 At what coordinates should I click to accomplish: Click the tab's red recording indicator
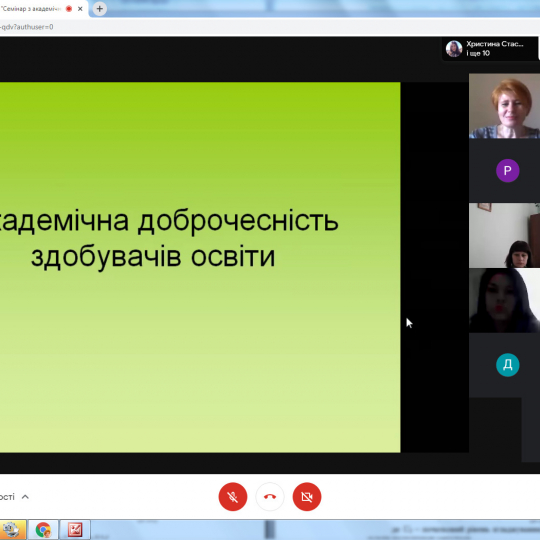[69, 9]
